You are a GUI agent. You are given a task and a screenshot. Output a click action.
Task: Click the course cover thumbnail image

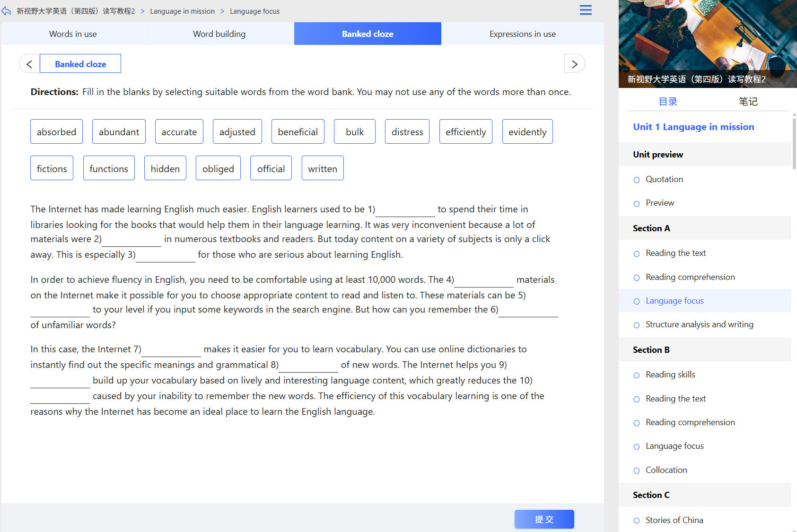pos(708,44)
